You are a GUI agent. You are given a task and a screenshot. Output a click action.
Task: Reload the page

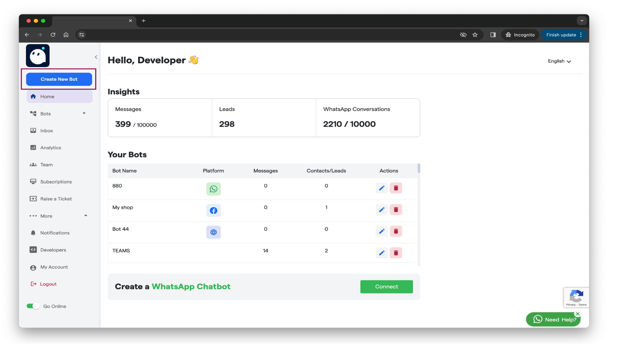(x=53, y=35)
